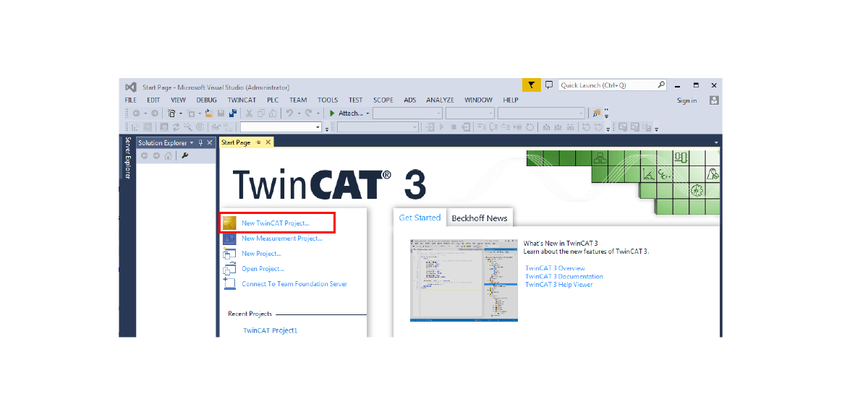868x412 pixels.
Task: Open the Solution Explorer window menu dropdown
Action: click(x=191, y=143)
